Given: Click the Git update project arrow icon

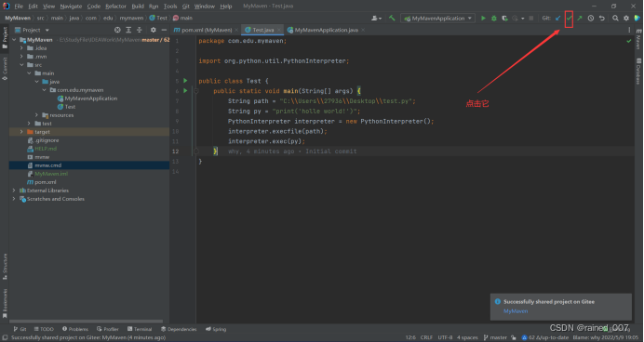Looking at the screenshot, I should (557, 18).
